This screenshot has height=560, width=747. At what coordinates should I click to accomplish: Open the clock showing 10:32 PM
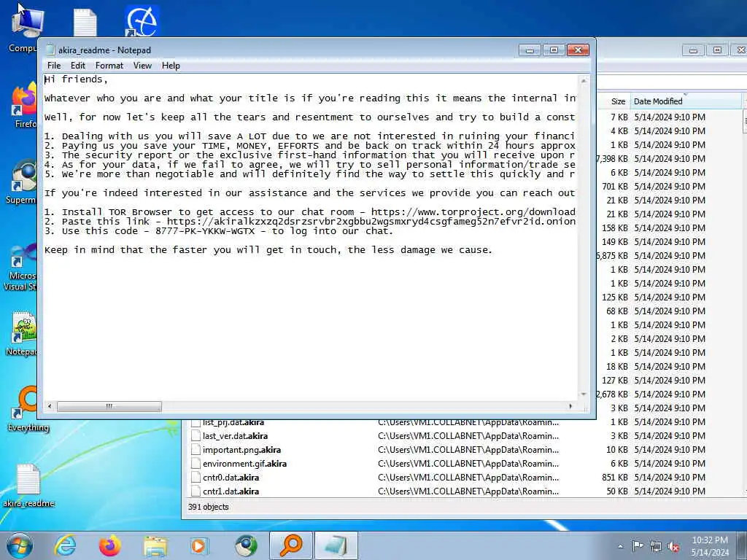[x=710, y=545]
